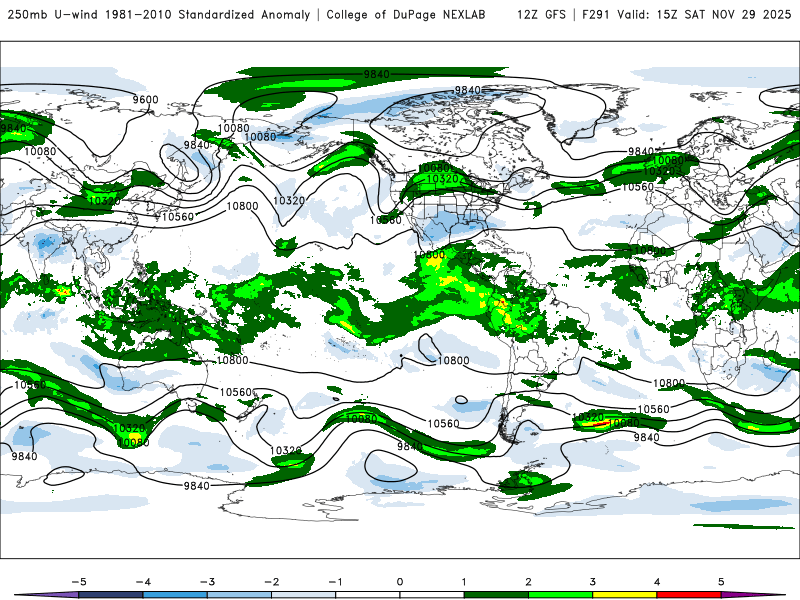Click the "10320" contour label over the northern United States
The height and width of the screenshot is (600, 800).
[x=442, y=179]
